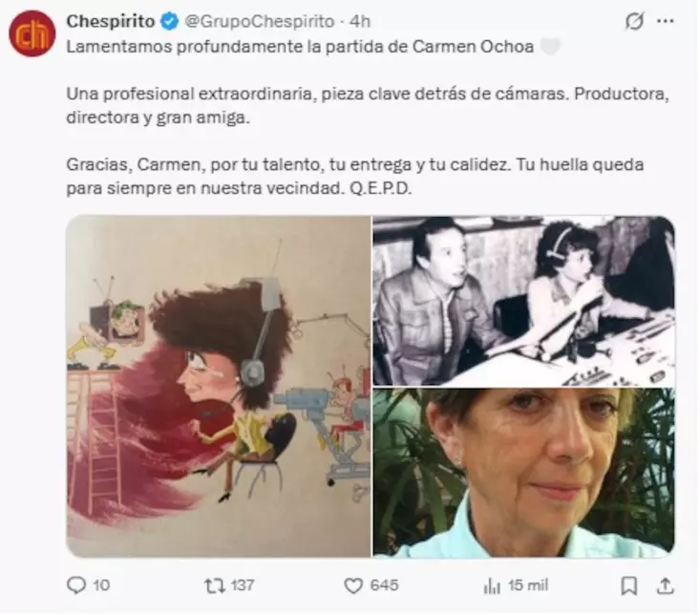The width and height of the screenshot is (700, 615).
Task: Click the reply comment bubble icon
Action: point(76,585)
